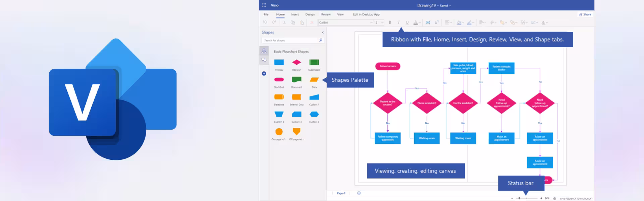644x201 pixels.
Task: Open the change shape dropdown
Action: coord(534,22)
